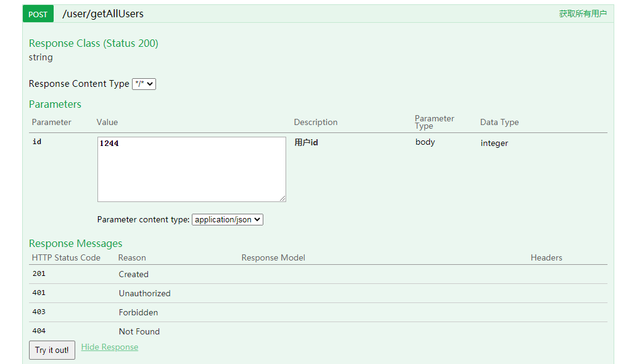
Task: Open the Response Content Type dropdown
Action: click(x=143, y=84)
